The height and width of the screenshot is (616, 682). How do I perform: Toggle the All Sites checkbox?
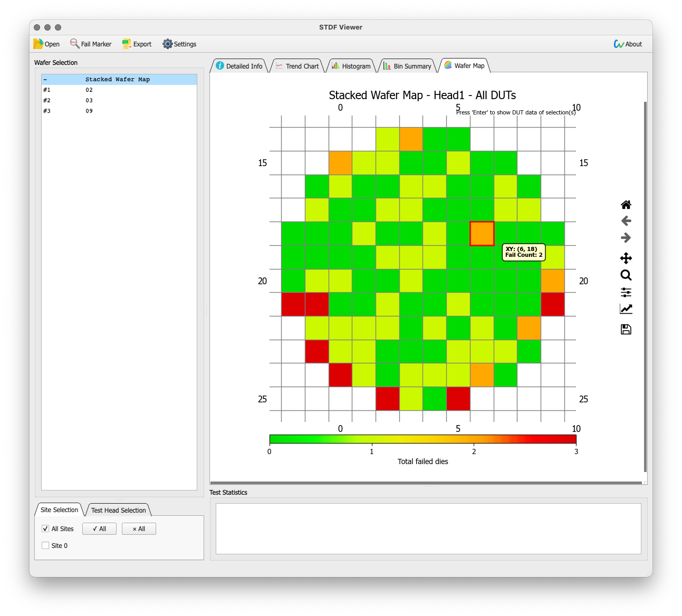(45, 528)
